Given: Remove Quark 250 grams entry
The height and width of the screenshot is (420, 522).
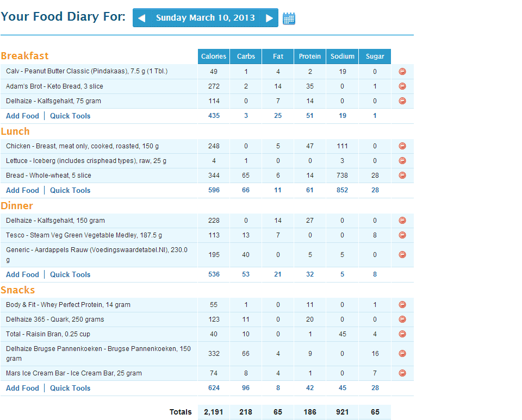Looking at the screenshot, I should click(x=402, y=319).
